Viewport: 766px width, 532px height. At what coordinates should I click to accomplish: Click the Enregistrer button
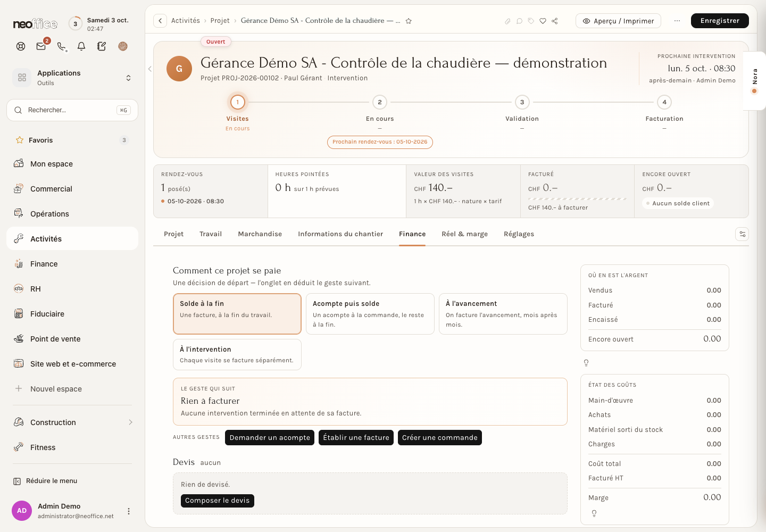[720, 21]
